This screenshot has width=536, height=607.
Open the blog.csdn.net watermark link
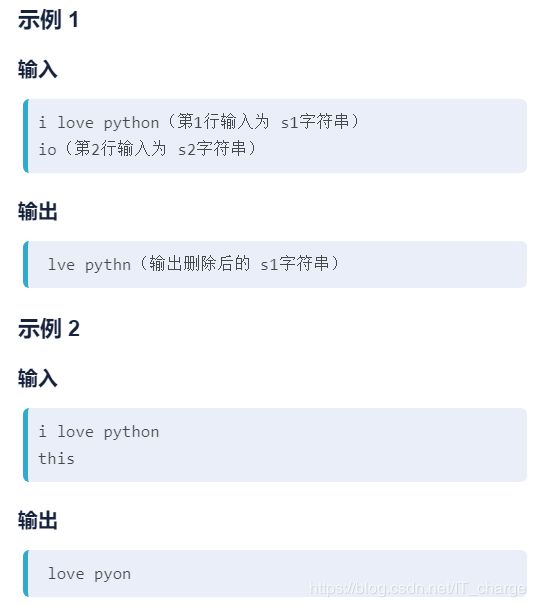(x=418, y=588)
